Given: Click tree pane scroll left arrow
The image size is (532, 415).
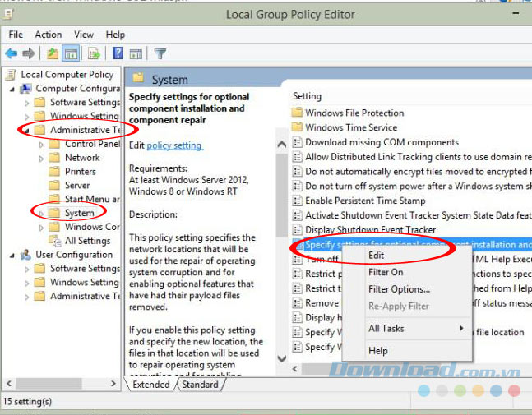Looking at the screenshot, I should tap(9, 384).
